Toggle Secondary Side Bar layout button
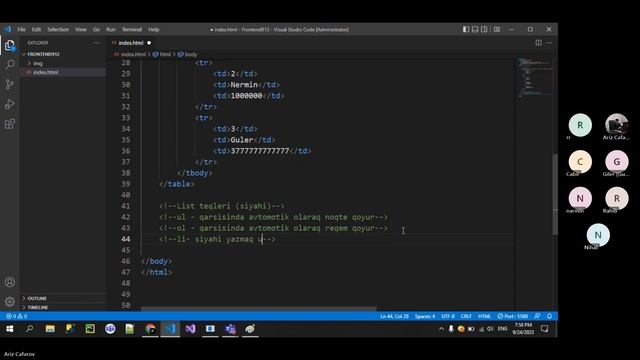The image size is (640, 360). point(484,29)
